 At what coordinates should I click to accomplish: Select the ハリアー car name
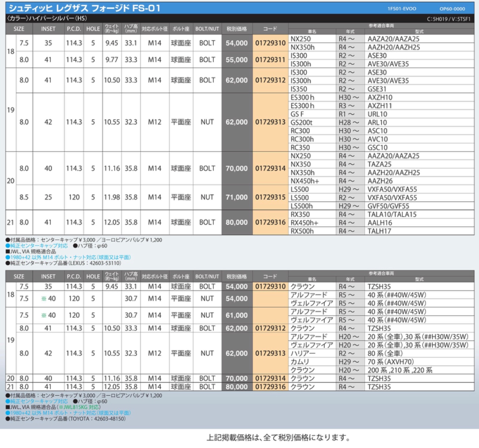click(302, 353)
